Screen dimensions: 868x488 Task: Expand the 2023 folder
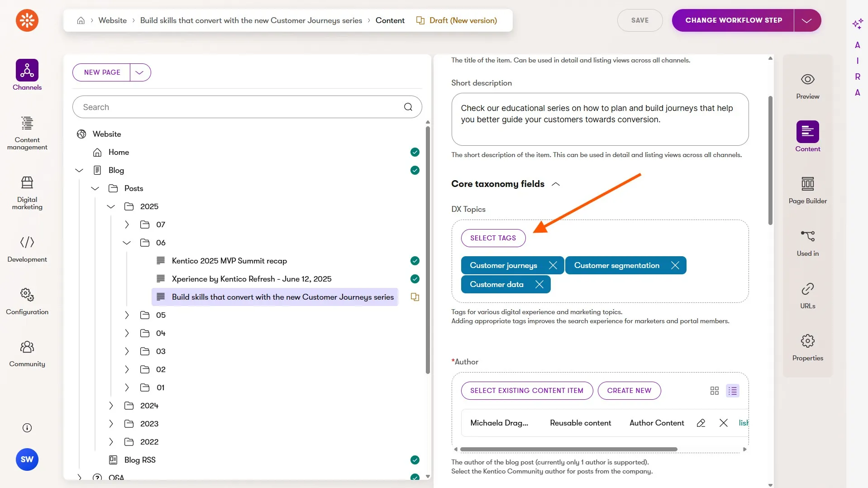(111, 424)
